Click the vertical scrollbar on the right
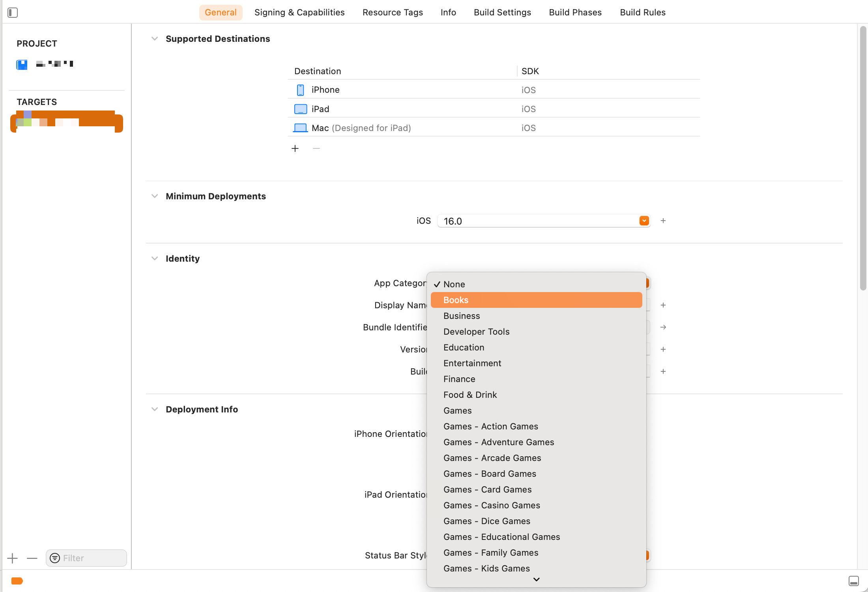The image size is (868, 592). tap(863, 158)
